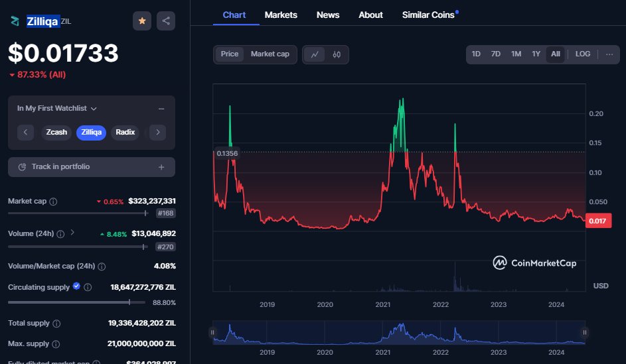Viewport: 626px width, 364px height.
Task: Click the 88.80% supply percentage
Action: (164, 302)
